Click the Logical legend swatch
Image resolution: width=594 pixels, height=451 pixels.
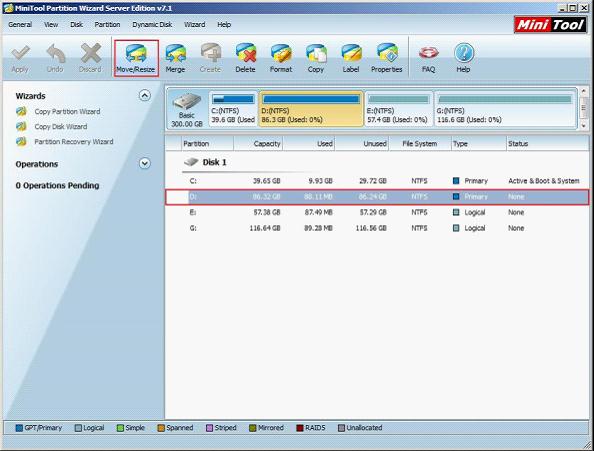pos(78,428)
